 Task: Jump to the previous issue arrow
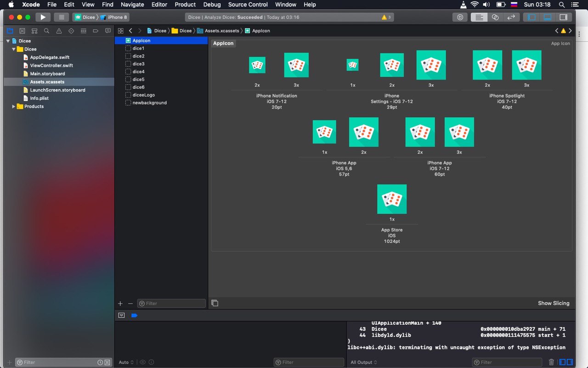point(557,31)
